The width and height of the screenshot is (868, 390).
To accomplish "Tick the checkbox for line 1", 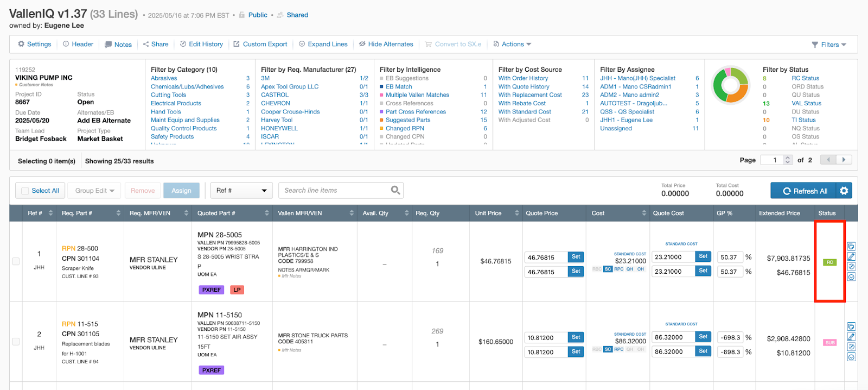I will point(16,261).
